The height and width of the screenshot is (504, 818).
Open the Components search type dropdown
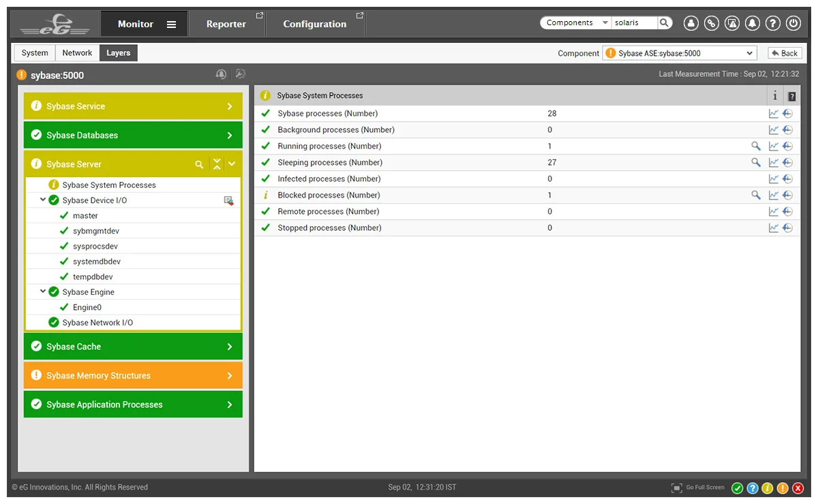(576, 22)
